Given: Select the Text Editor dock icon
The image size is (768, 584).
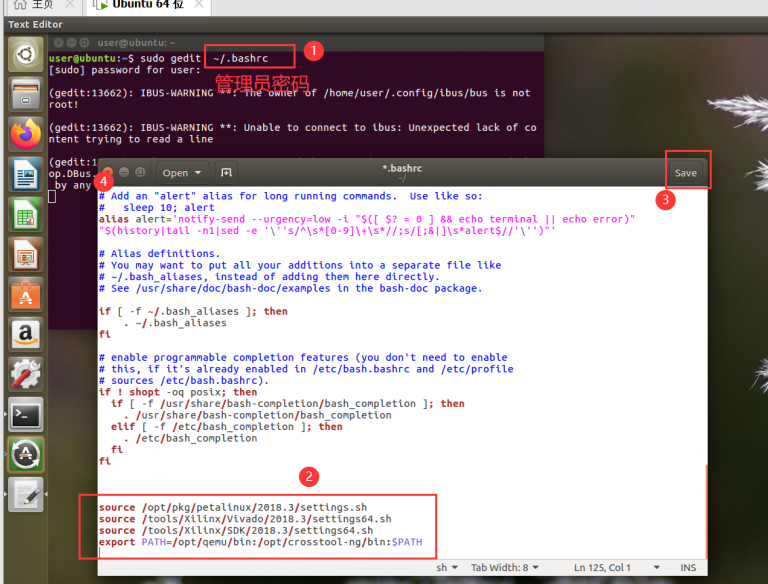Looking at the screenshot, I should coord(25,495).
